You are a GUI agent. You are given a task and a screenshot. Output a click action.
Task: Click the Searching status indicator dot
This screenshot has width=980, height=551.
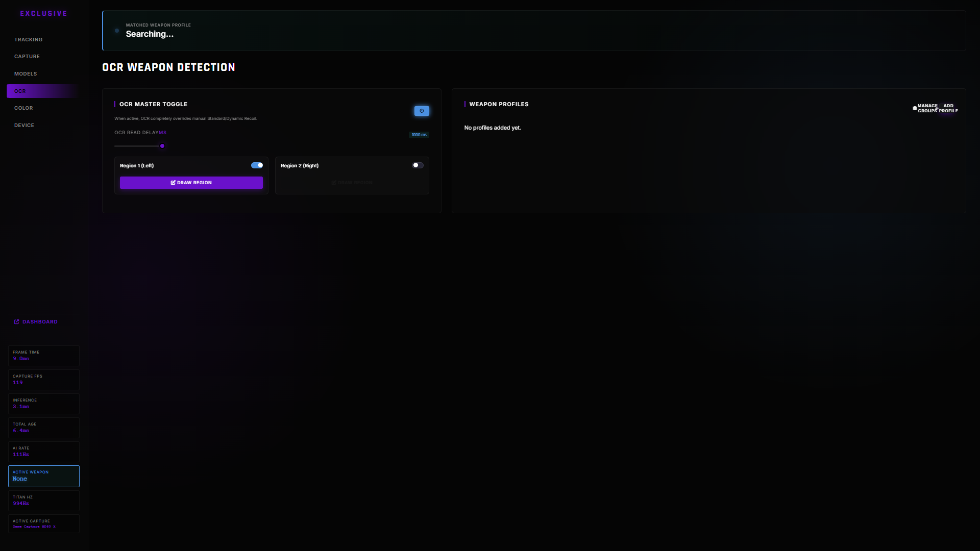click(x=117, y=31)
